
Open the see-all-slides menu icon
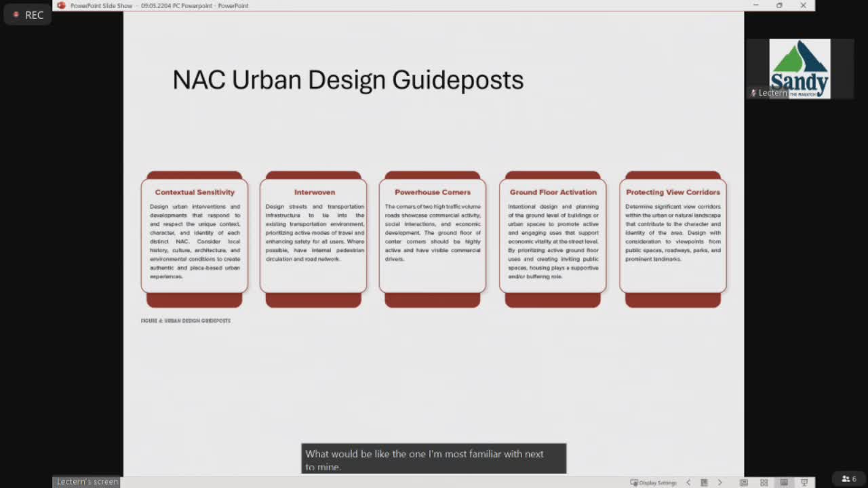pyautogui.click(x=704, y=483)
